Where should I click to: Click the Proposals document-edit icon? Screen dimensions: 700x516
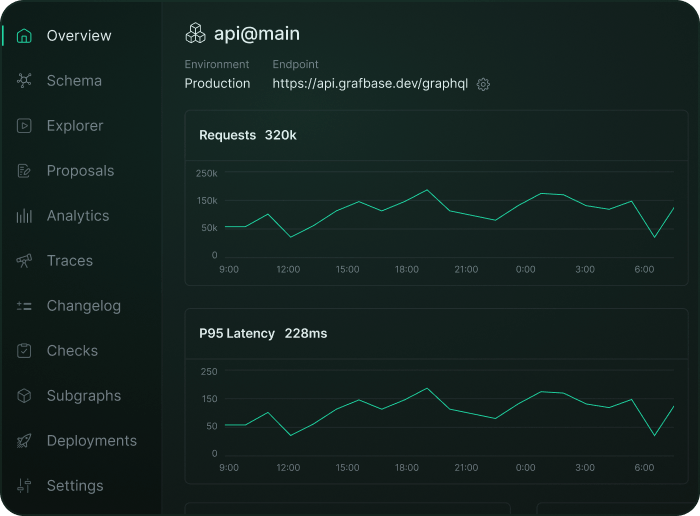[x=24, y=171]
